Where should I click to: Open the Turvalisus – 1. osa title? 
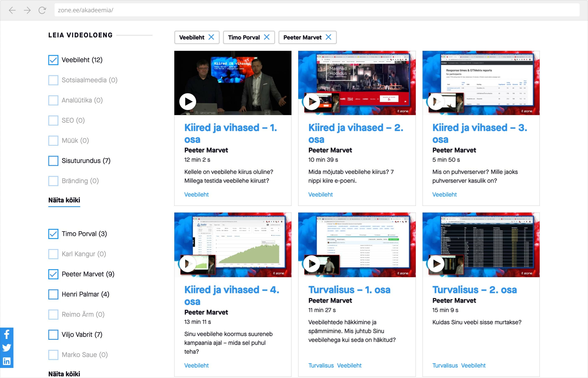(349, 290)
